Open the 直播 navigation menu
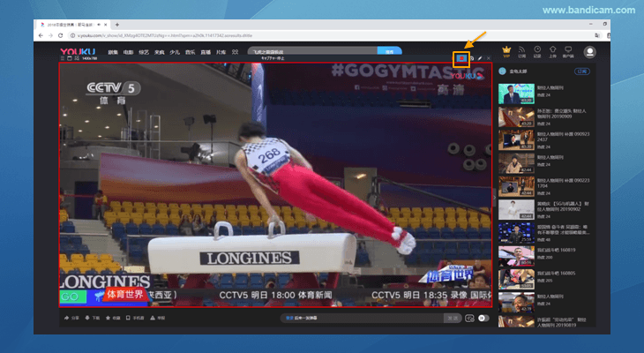The width and height of the screenshot is (644, 353). click(206, 53)
